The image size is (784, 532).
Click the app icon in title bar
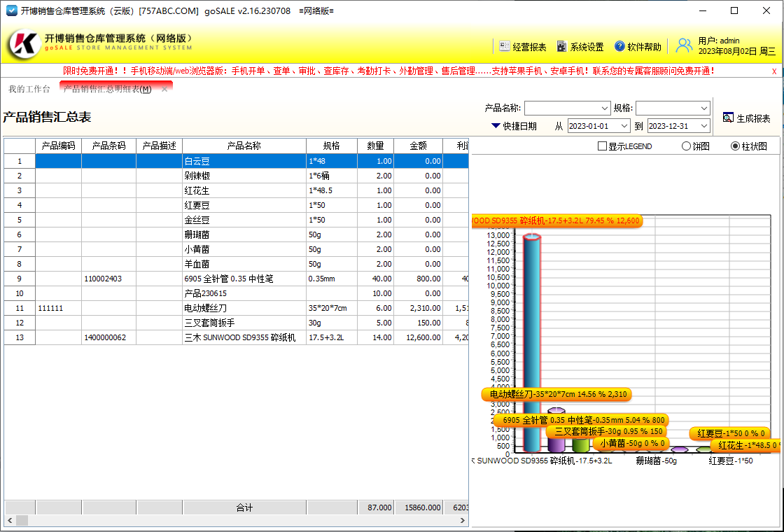(11, 10)
